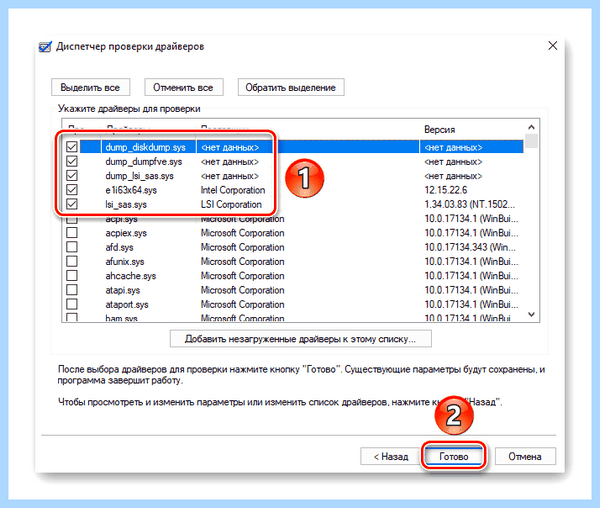Click Microsoft Corporation in the acpiex.sys row
The width and height of the screenshot is (600, 508).
click(243, 233)
